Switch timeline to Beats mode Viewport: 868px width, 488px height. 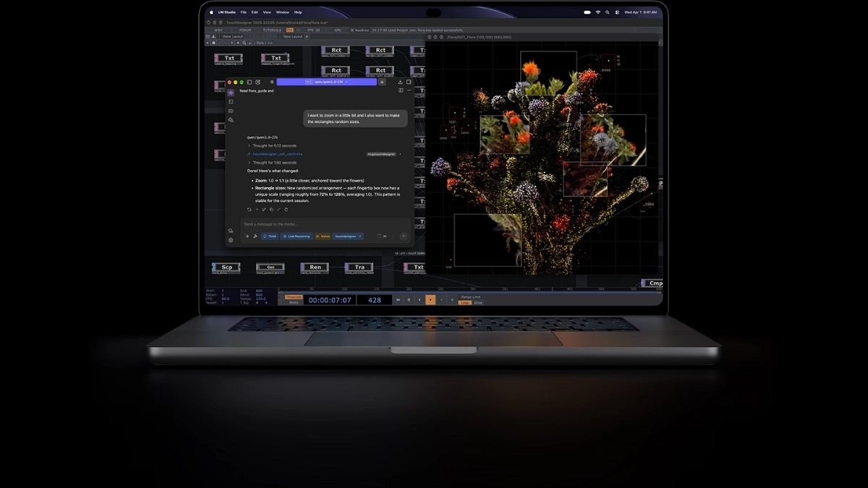294,302
